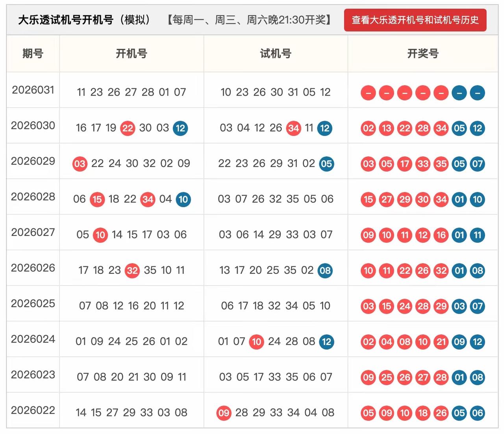
Task: Select the blue ball 12 in period 2026024 试机号
Action: coord(326,342)
